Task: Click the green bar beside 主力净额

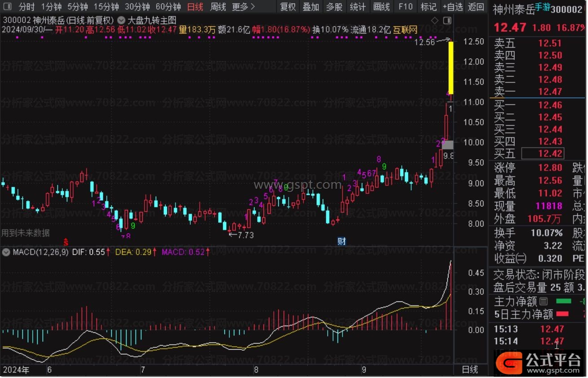Action: point(564,301)
